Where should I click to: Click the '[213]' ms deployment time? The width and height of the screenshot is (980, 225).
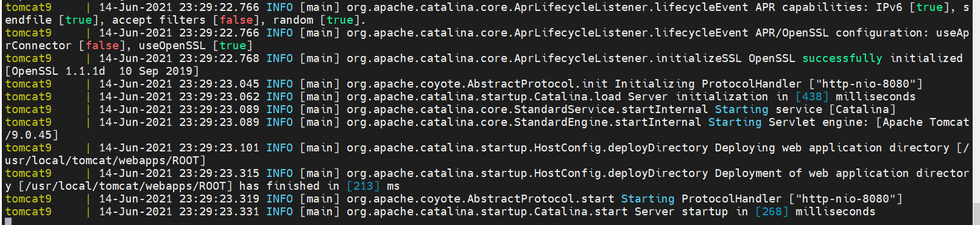point(363,186)
